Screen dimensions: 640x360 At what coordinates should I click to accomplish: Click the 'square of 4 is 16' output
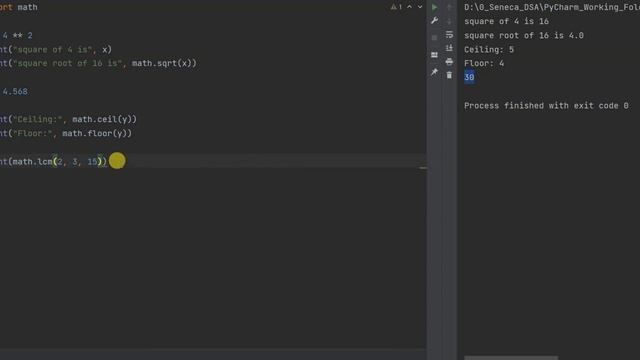pos(506,21)
